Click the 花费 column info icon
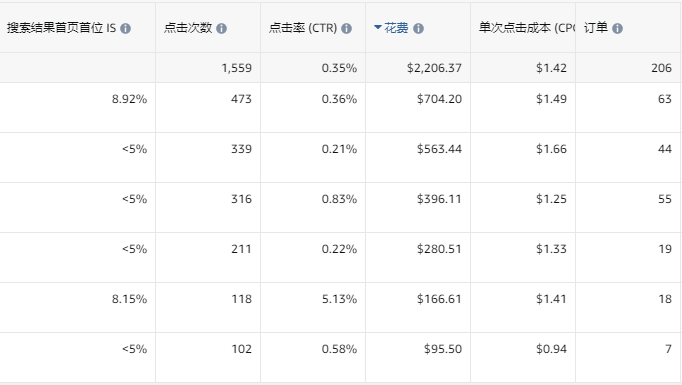 tap(418, 29)
